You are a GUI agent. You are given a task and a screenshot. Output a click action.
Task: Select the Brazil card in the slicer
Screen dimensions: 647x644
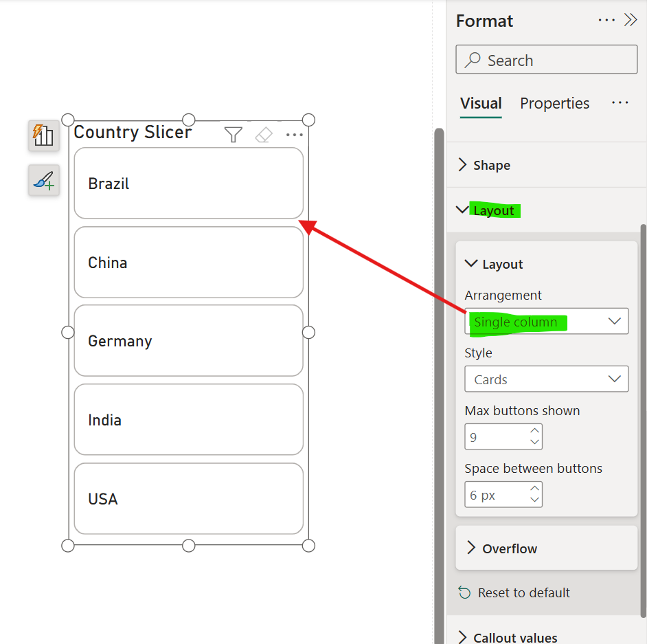click(188, 184)
